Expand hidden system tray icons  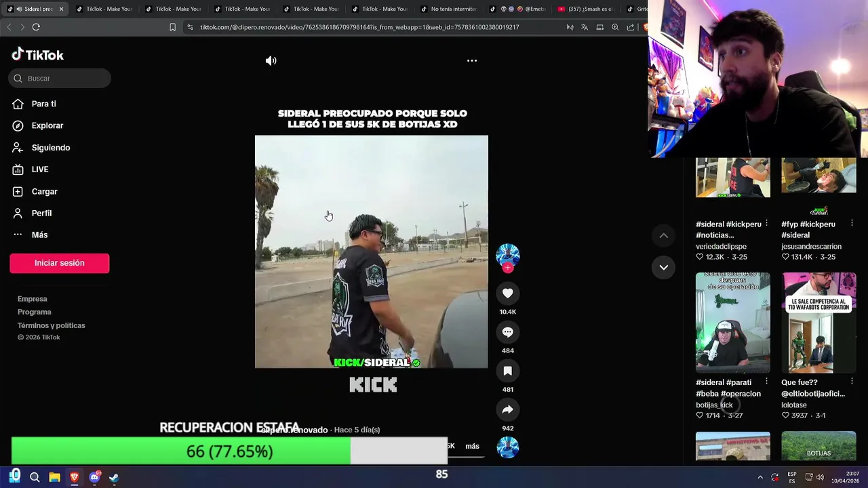(x=760, y=477)
